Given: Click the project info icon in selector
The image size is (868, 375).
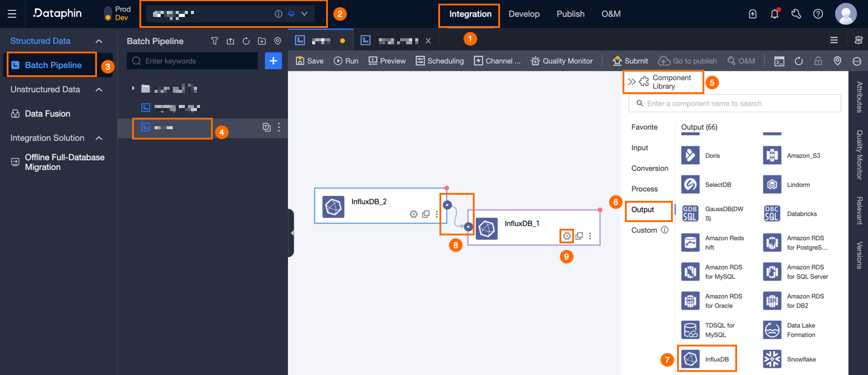Looking at the screenshot, I should pos(278,13).
